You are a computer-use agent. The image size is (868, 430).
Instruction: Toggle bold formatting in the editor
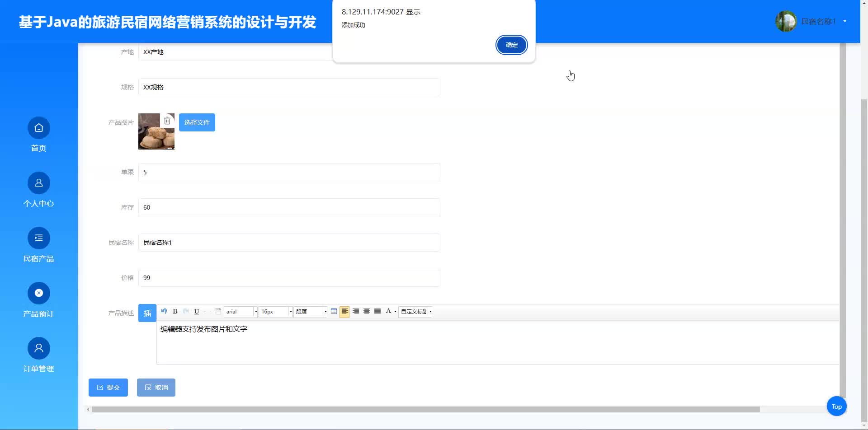click(175, 311)
